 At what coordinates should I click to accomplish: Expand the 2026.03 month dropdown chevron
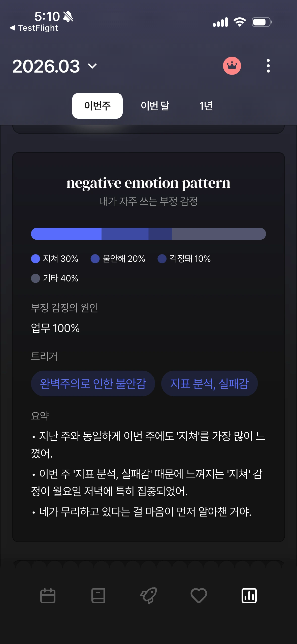coord(92,66)
